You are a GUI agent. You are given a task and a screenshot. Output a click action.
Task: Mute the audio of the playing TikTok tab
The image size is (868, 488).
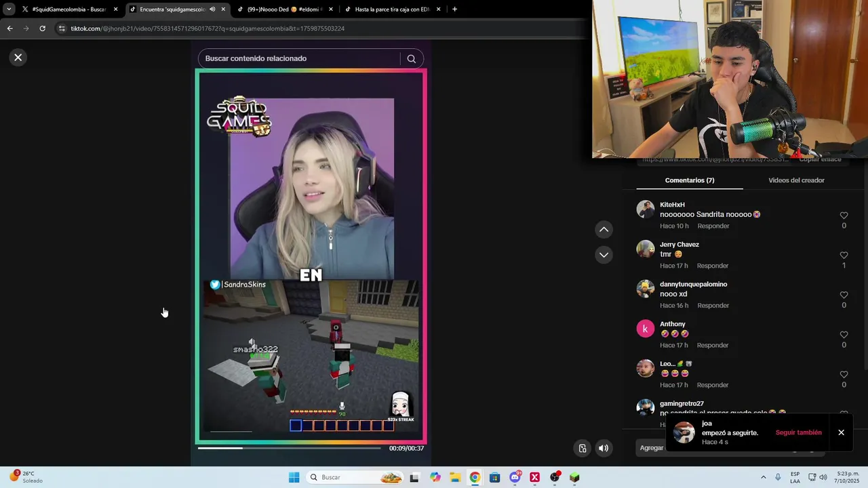pyautogui.click(x=212, y=9)
